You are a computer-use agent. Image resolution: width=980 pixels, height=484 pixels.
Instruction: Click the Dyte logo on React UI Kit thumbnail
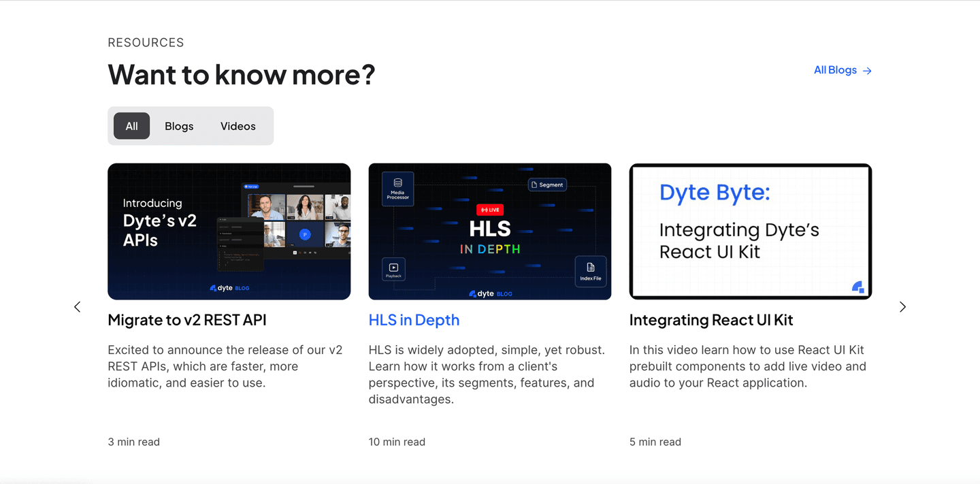[858, 287]
